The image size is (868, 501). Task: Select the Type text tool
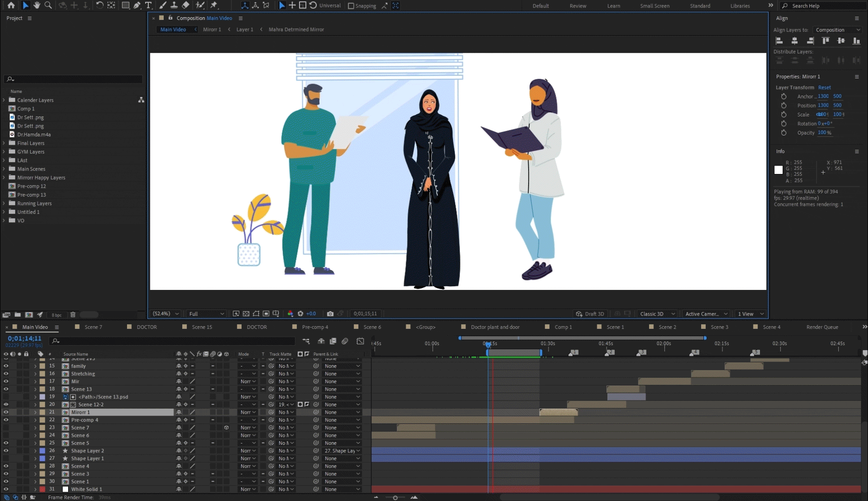pos(148,5)
